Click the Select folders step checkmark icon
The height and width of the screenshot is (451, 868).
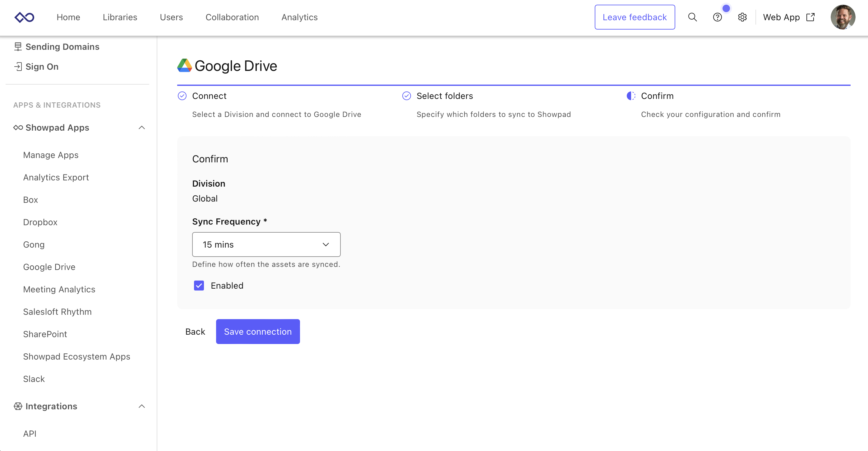407,96
